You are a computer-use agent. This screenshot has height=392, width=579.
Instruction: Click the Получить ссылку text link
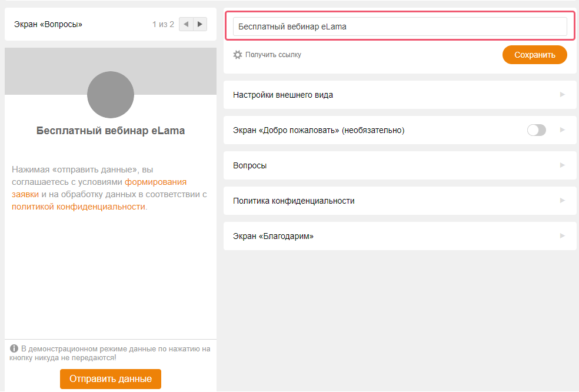[x=273, y=55]
